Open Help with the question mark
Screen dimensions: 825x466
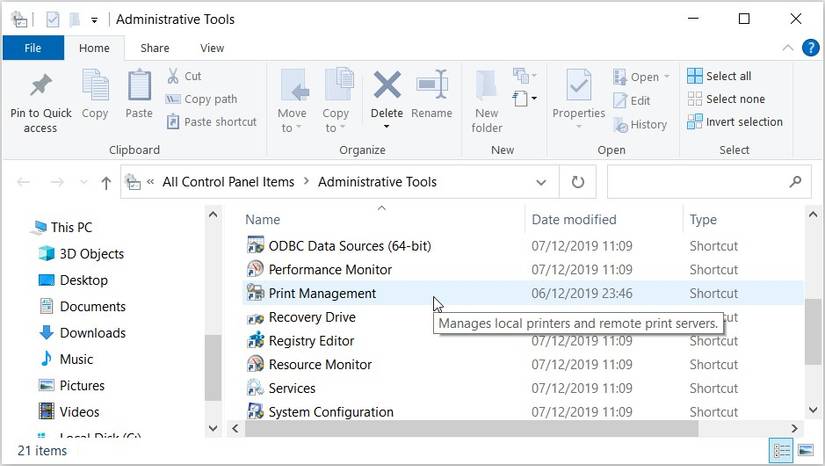[x=811, y=48]
